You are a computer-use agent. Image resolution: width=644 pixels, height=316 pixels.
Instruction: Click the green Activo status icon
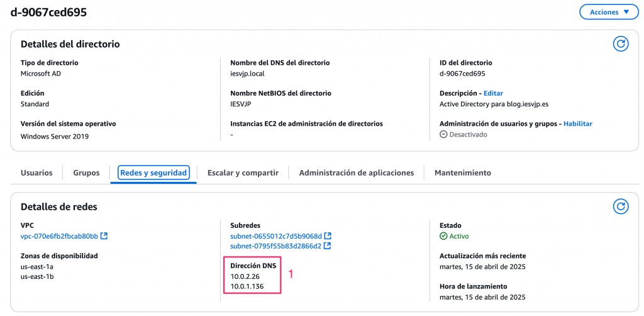point(443,236)
